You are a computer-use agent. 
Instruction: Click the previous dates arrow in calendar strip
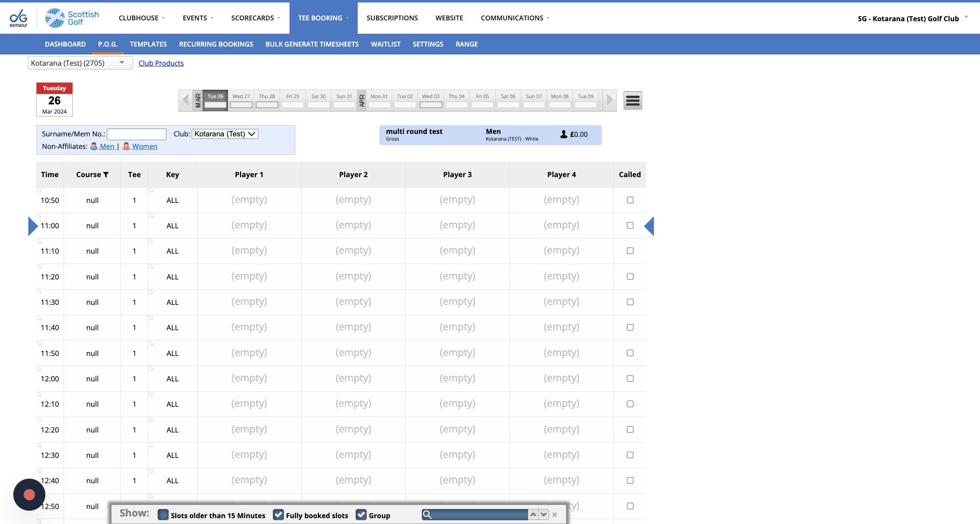[x=186, y=100]
